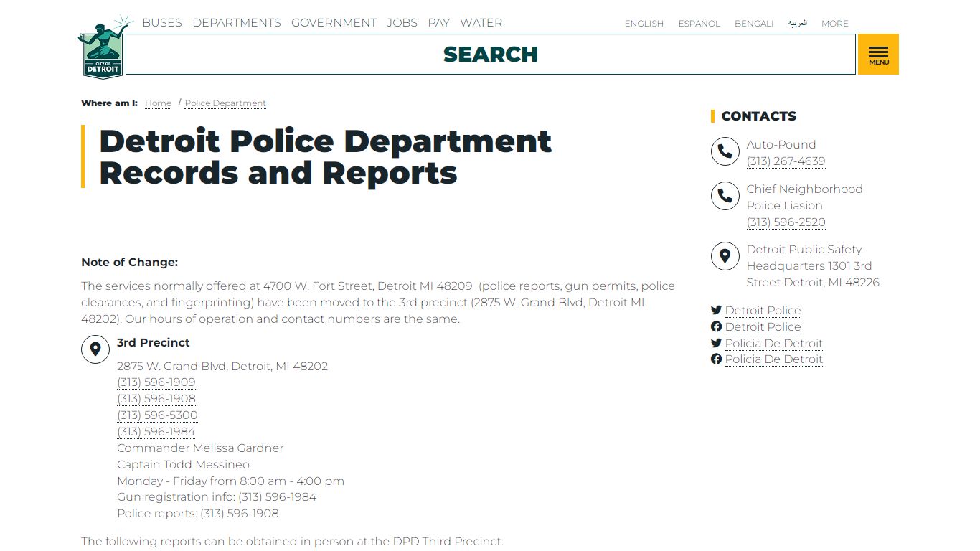980x551 pixels.
Task: Click into the SEARCH field
Action: click(491, 55)
